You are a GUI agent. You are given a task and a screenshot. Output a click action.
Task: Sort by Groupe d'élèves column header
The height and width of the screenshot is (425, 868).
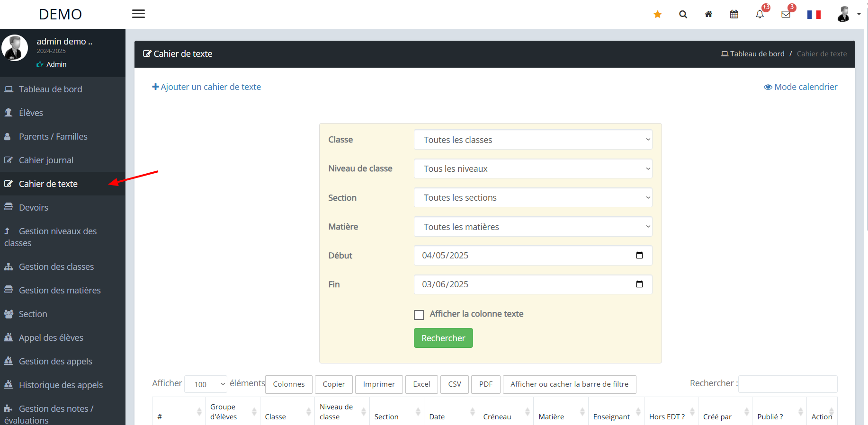click(x=233, y=411)
